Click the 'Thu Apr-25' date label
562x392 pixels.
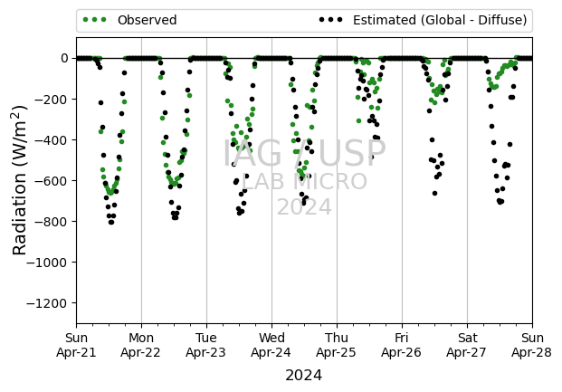(337, 345)
